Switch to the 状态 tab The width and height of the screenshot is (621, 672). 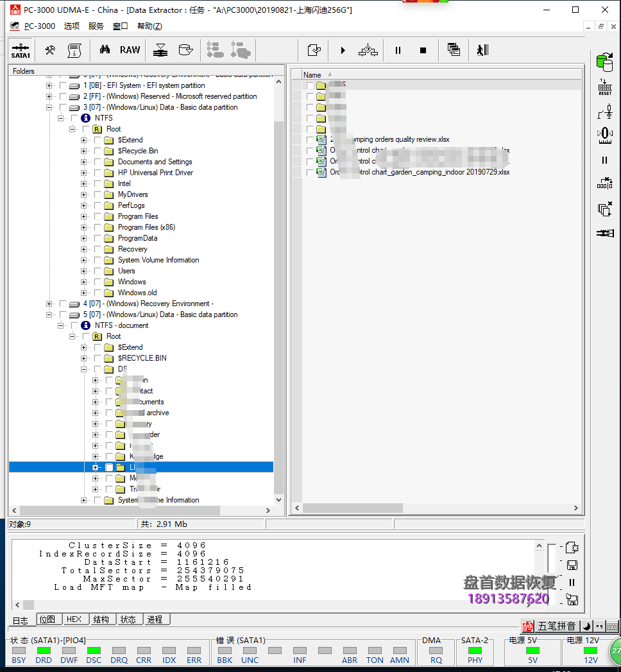(128, 619)
